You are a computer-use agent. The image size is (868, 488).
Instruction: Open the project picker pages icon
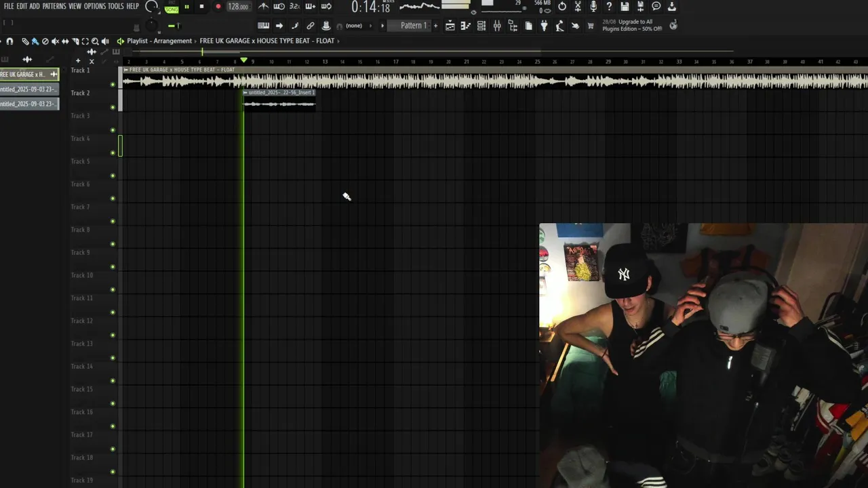pyautogui.click(x=529, y=26)
